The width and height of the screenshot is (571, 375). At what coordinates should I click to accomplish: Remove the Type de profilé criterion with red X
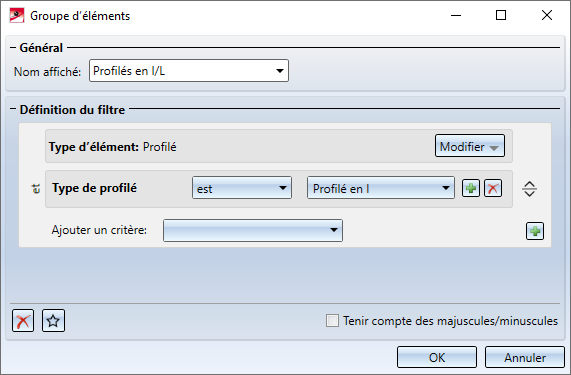click(493, 188)
